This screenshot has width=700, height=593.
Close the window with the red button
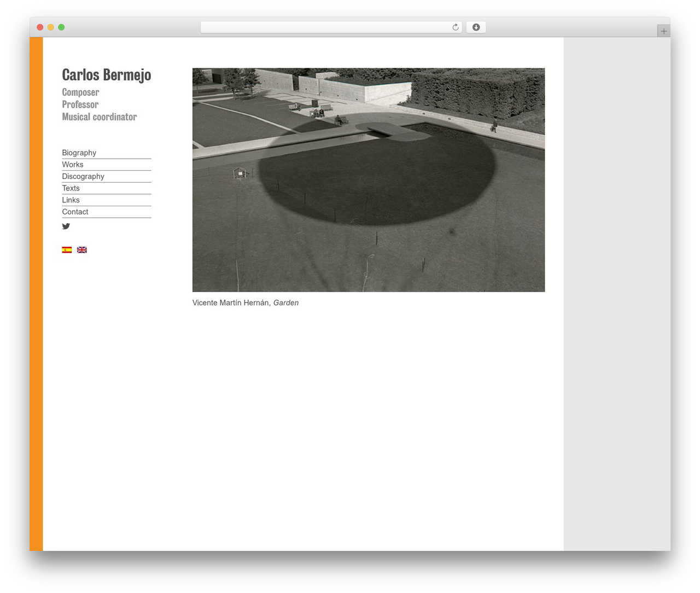[x=40, y=27]
